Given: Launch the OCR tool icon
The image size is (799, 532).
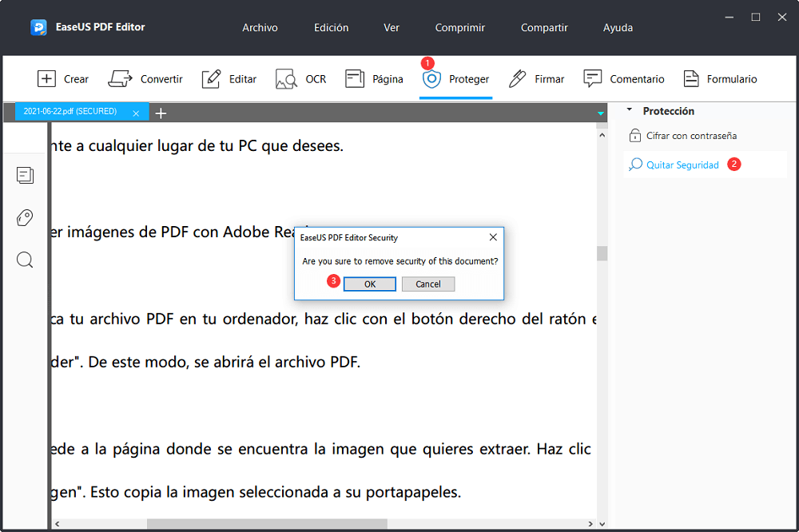Looking at the screenshot, I should point(286,79).
